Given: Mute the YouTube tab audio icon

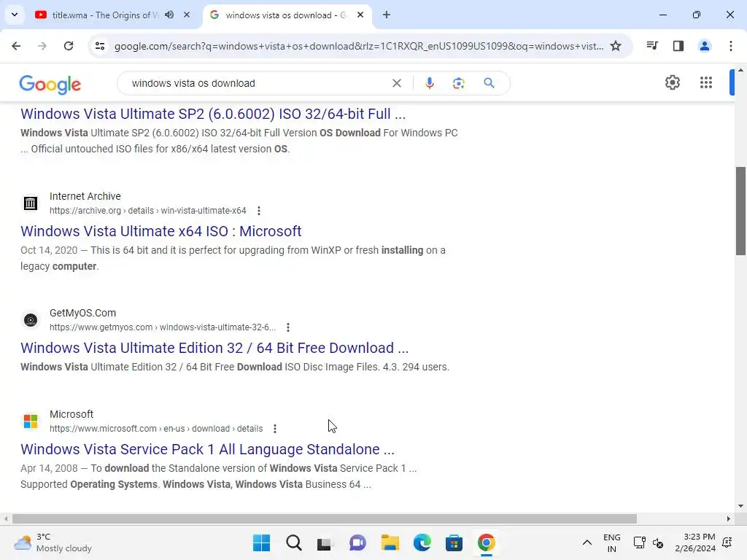Looking at the screenshot, I should pos(169,15).
